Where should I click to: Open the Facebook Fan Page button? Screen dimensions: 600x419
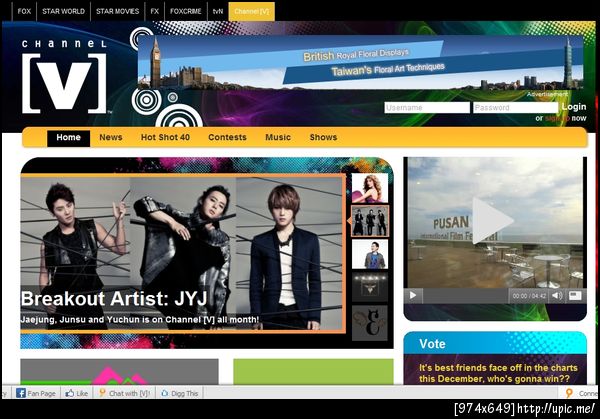36,393
